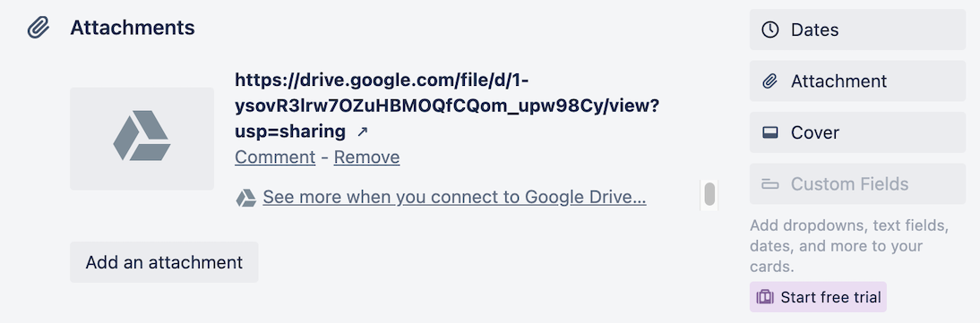This screenshot has height=323, width=980.
Task: Click the Custom Fields label
Action: [x=850, y=183]
